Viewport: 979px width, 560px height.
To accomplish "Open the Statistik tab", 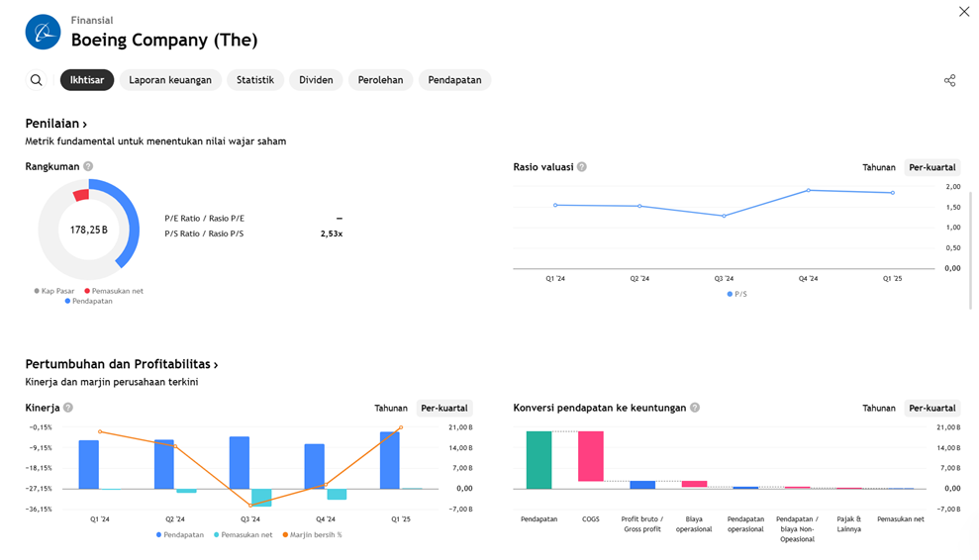I will [254, 80].
